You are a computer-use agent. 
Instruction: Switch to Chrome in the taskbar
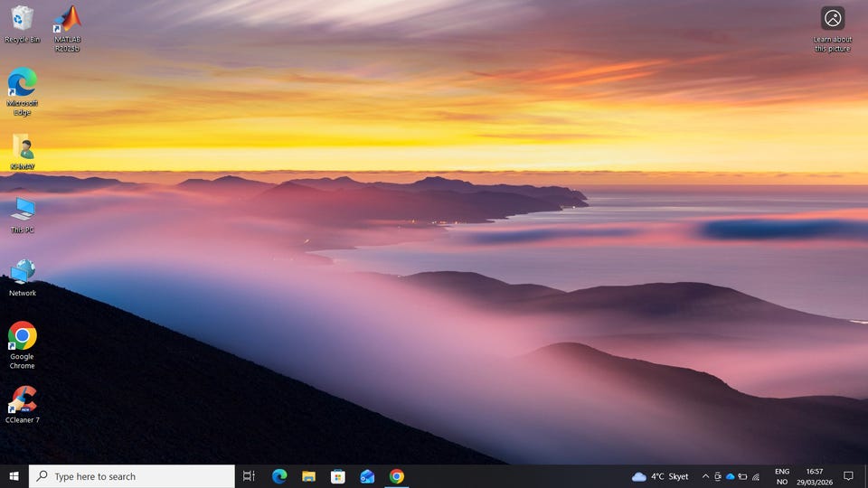click(396, 476)
